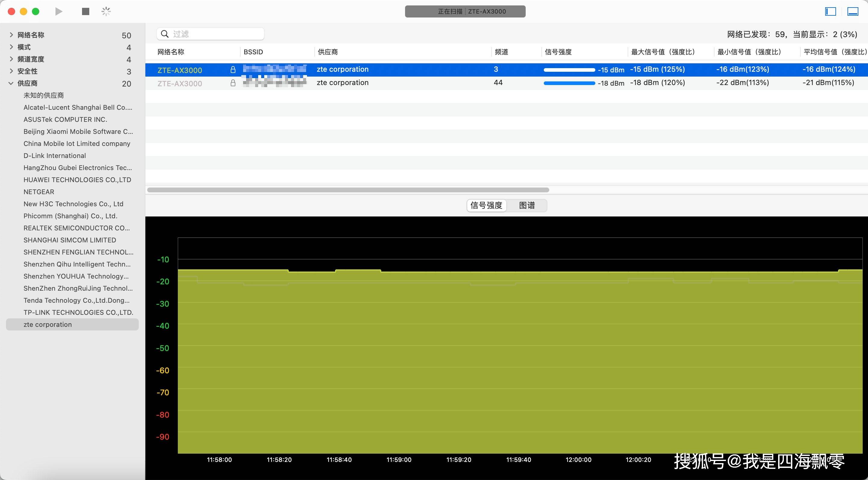Expand the 模式 filter group
This screenshot has height=480, width=868.
click(x=11, y=47)
